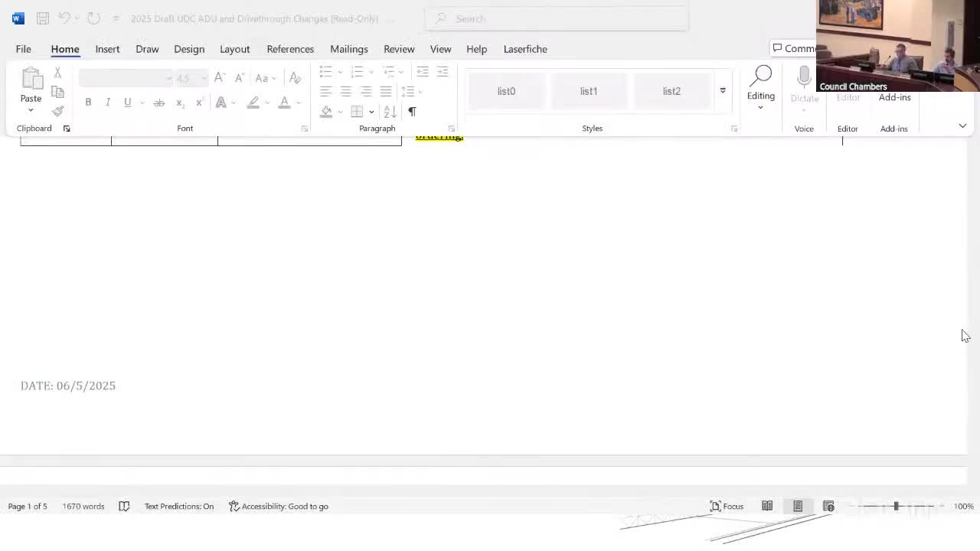980x551 pixels.
Task: Click the Show/Hide paragraph marks icon
Action: (x=412, y=112)
